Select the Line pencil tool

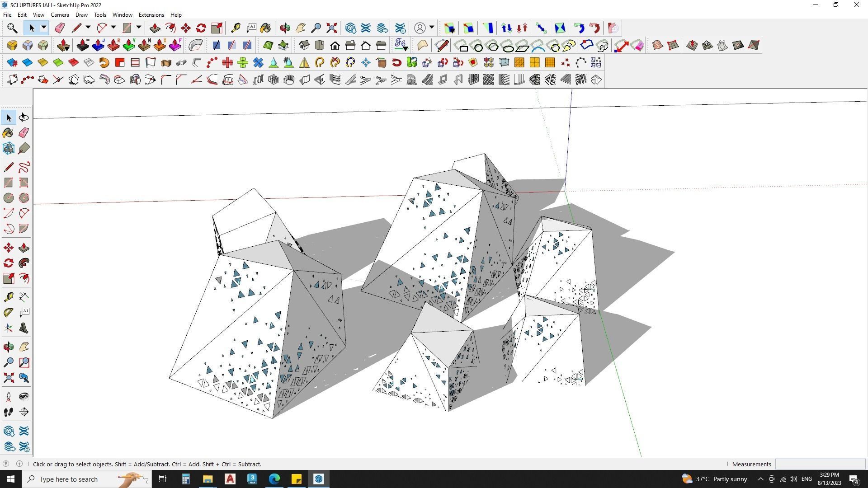(x=9, y=167)
